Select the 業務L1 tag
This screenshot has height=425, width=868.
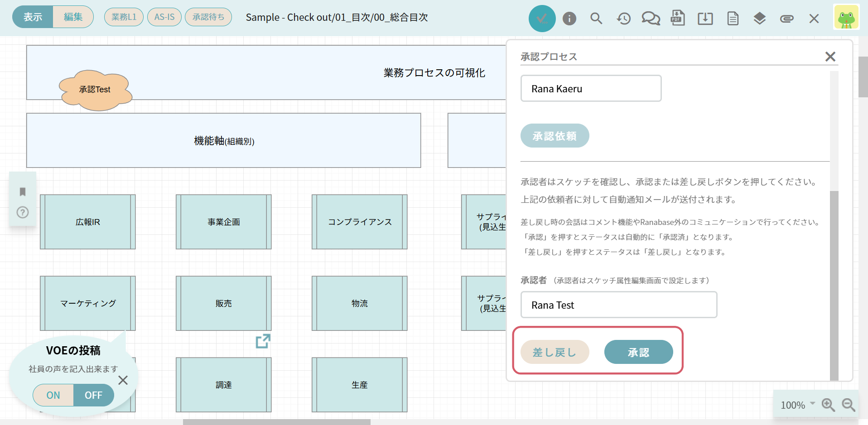[x=124, y=17]
